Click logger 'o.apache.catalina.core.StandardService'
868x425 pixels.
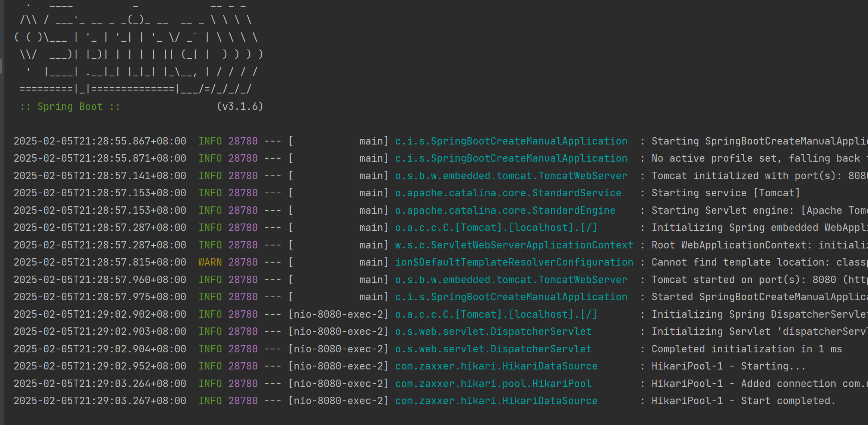(x=508, y=193)
